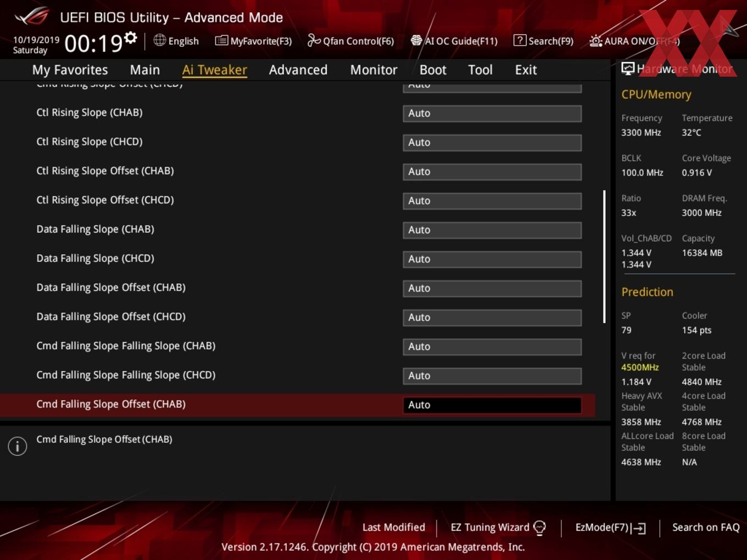Open Data Falling Slope (CHCD) value field
The width and height of the screenshot is (747, 560).
tap(492, 259)
